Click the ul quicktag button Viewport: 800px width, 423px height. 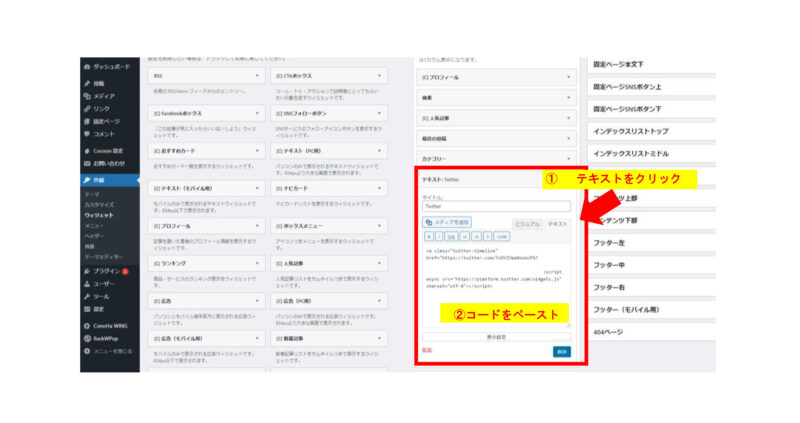point(465,236)
